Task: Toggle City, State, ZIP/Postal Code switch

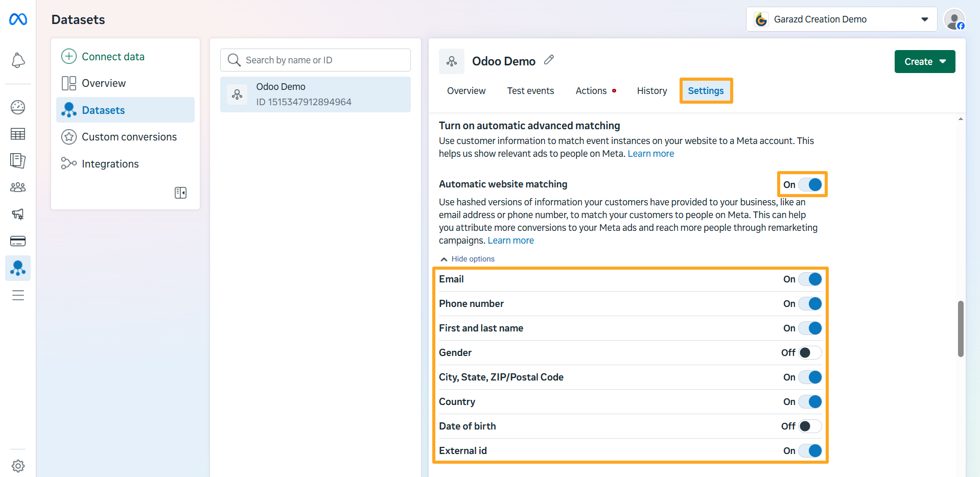Action: pyautogui.click(x=810, y=377)
